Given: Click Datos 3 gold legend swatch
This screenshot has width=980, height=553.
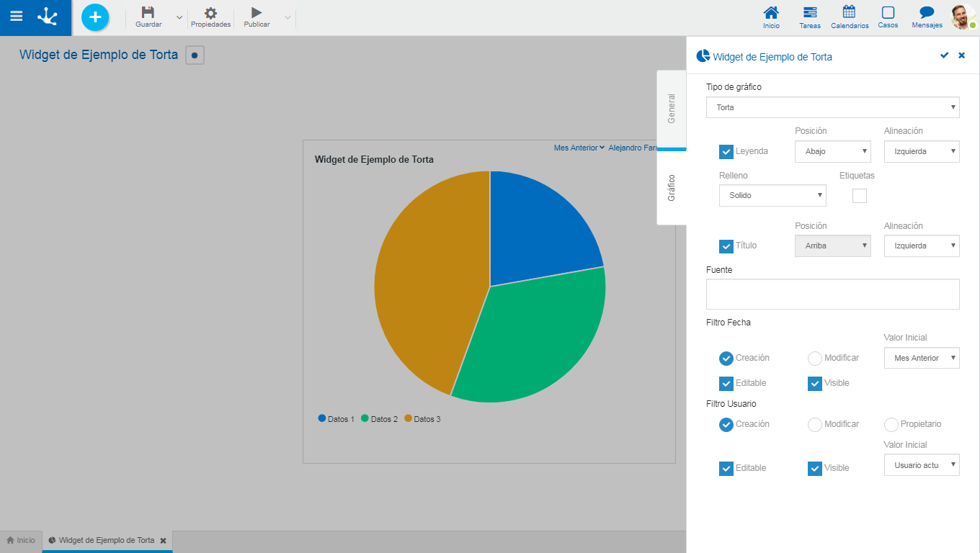Looking at the screenshot, I should pyautogui.click(x=409, y=418).
